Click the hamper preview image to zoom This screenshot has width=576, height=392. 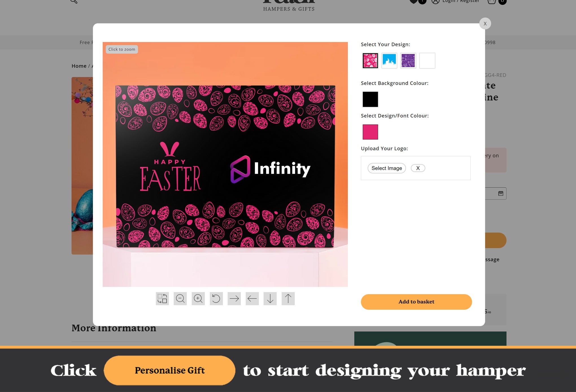pyautogui.click(x=225, y=164)
